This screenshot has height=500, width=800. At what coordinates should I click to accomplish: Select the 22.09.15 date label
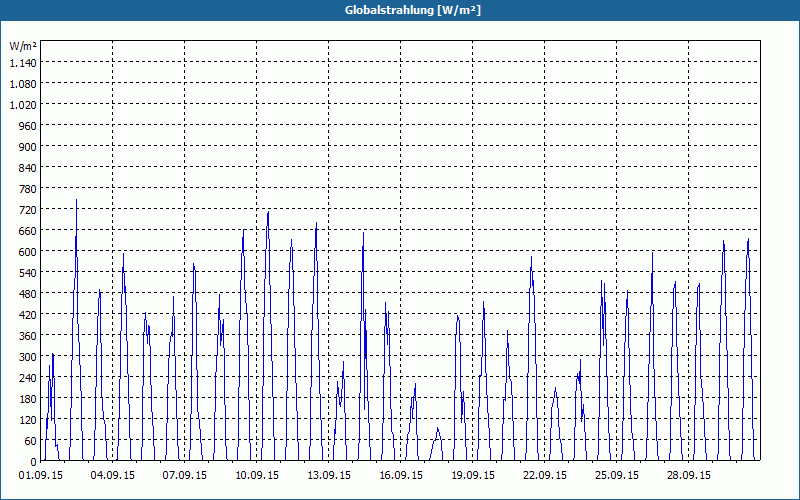(544, 476)
